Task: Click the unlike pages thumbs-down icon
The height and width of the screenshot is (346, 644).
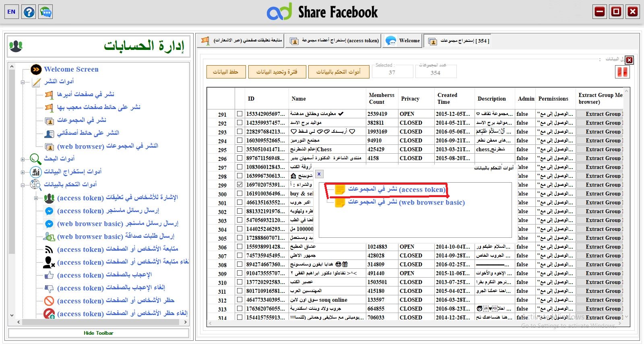Action: pos(49,288)
